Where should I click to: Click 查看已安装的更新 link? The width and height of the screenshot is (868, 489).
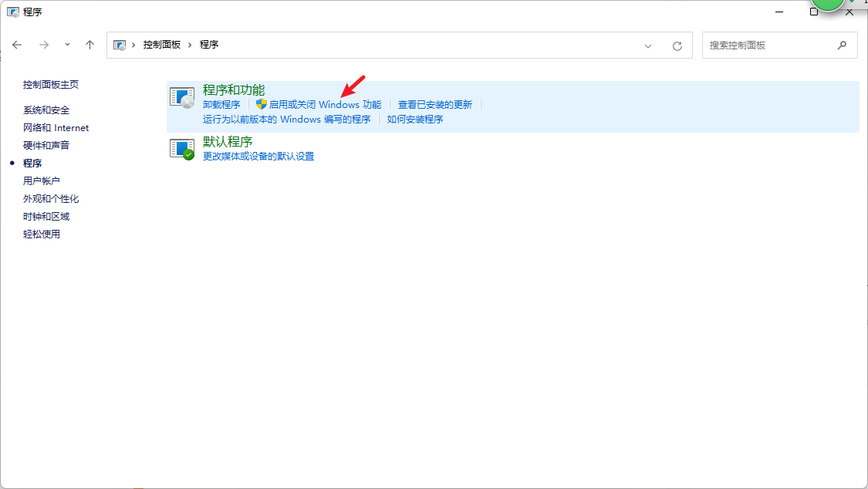[435, 105]
